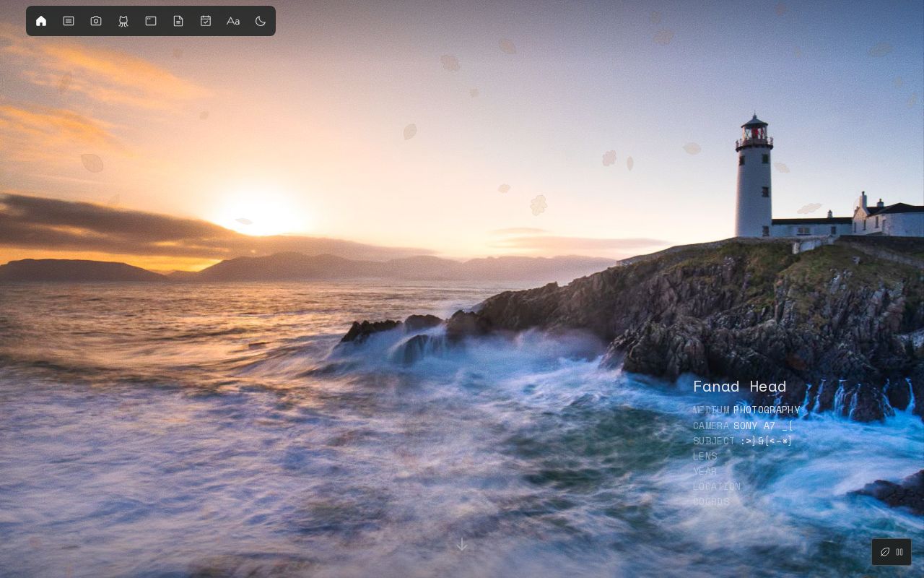This screenshot has height=578, width=924.
Task: Pause the animation with the pause button
Action: pyautogui.click(x=899, y=552)
